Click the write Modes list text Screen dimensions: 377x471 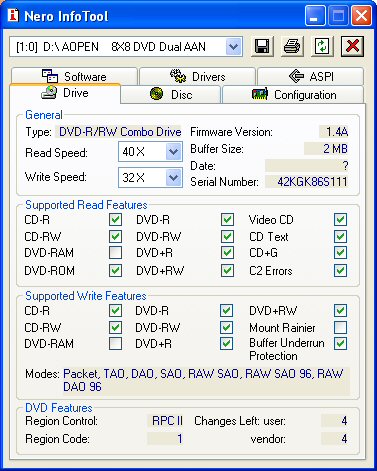[x=206, y=380]
